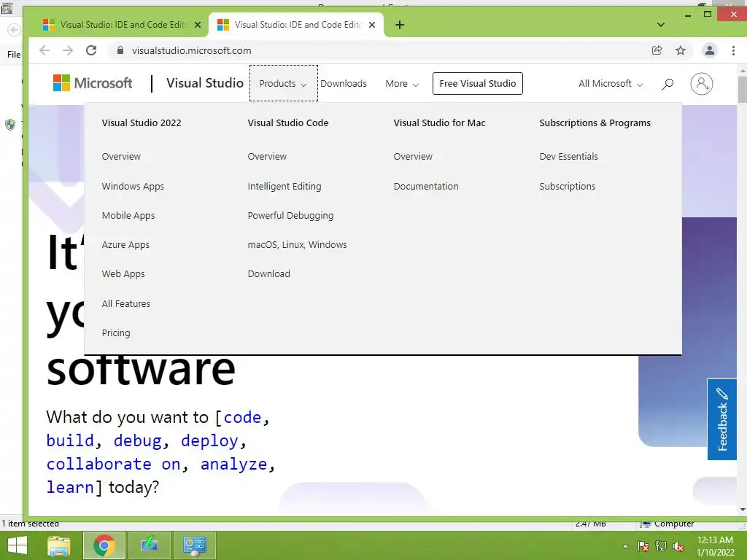This screenshot has height=560, width=747.
Task: Open Overview under Visual Studio for Mac
Action: tap(413, 156)
